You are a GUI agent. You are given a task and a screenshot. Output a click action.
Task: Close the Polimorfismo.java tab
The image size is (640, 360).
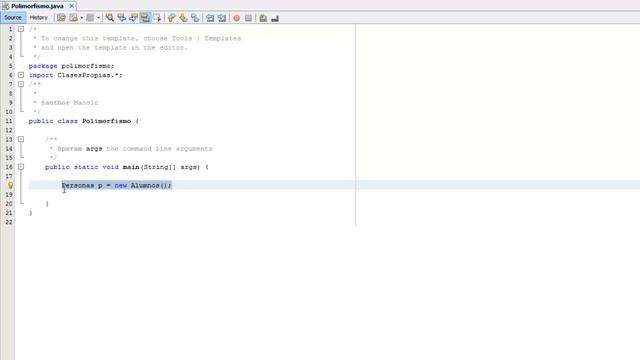click(x=71, y=6)
